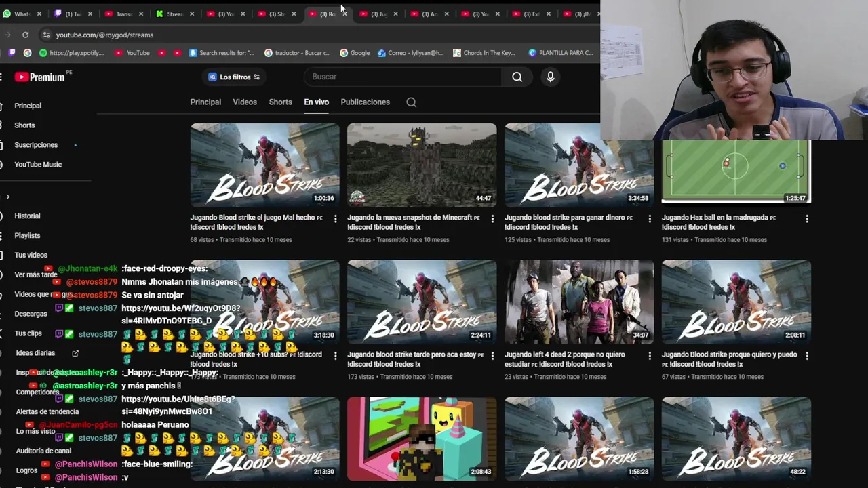The width and height of the screenshot is (868, 488).
Task: Select the En vivo channel tab
Action: click(x=316, y=102)
